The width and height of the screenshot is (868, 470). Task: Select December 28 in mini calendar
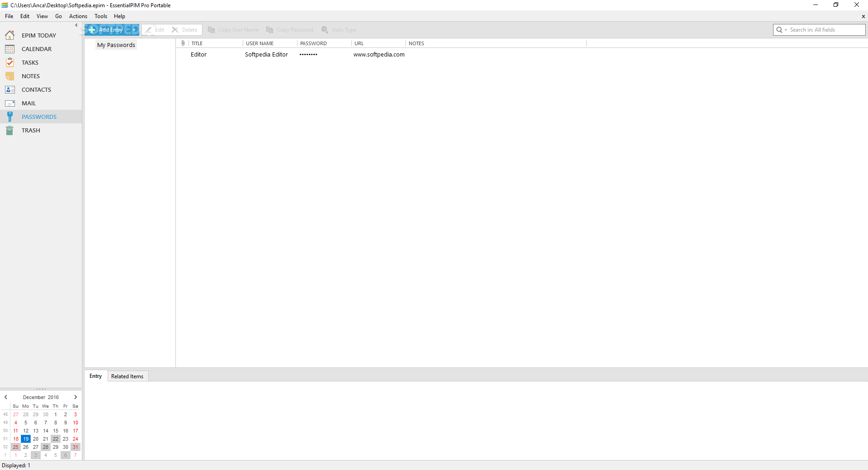(x=46, y=447)
